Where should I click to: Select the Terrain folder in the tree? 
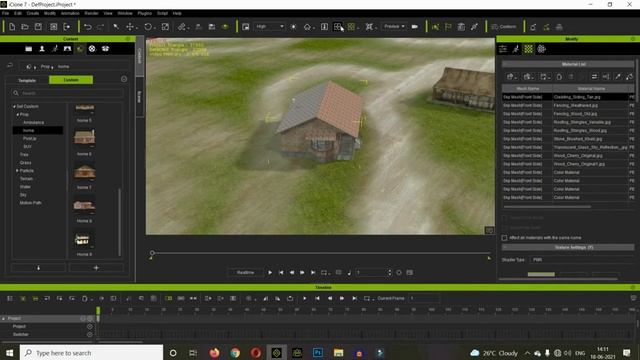27,179
